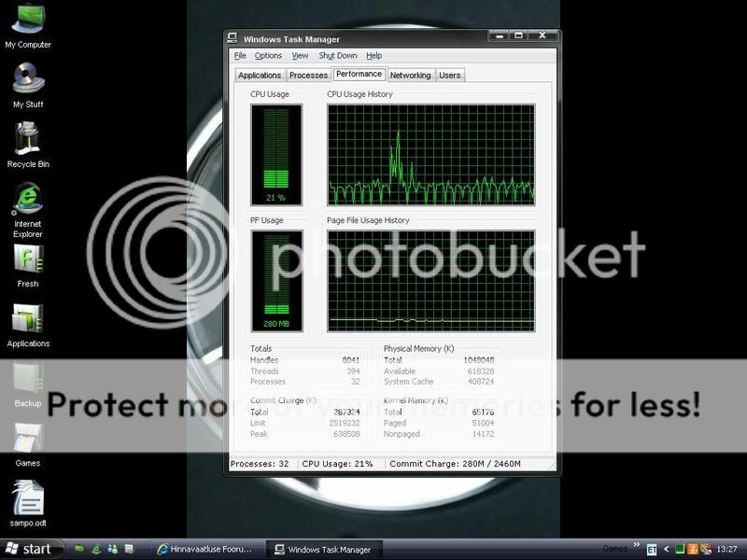Click the Handles value 8041

click(351, 360)
